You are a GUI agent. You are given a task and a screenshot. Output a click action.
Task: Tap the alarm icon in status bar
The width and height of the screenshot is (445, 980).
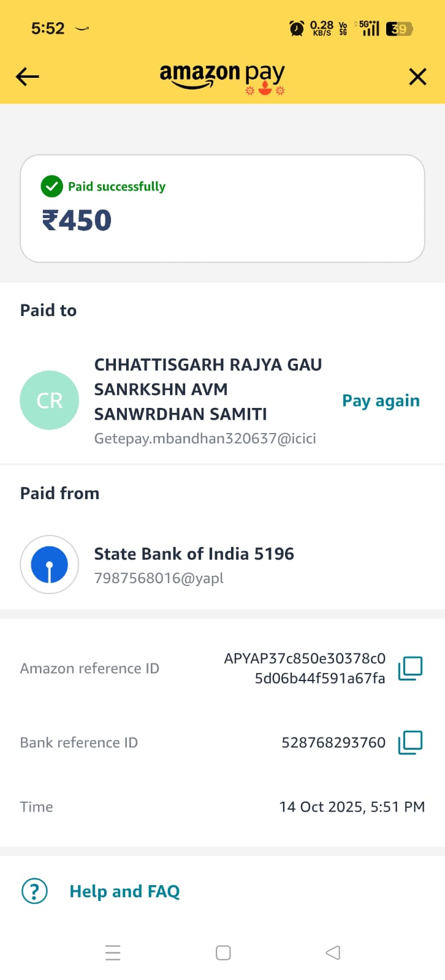(x=297, y=28)
